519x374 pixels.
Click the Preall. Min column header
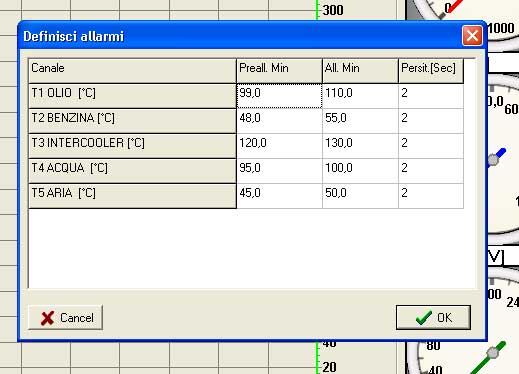[279, 71]
